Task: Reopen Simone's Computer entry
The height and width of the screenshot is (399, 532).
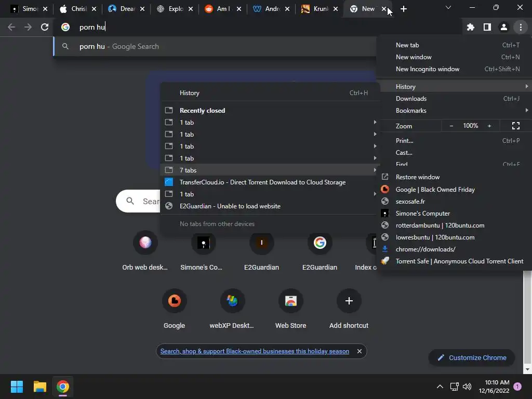Action: click(454, 213)
